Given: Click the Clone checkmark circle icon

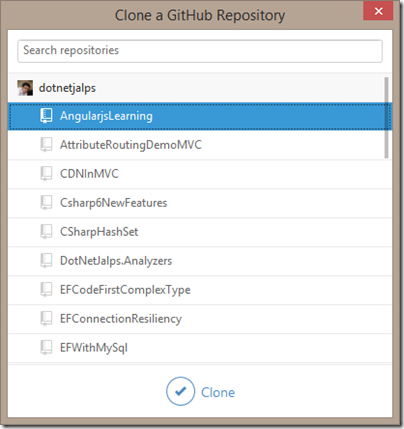Looking at the screenshot, I should [180, 391].
